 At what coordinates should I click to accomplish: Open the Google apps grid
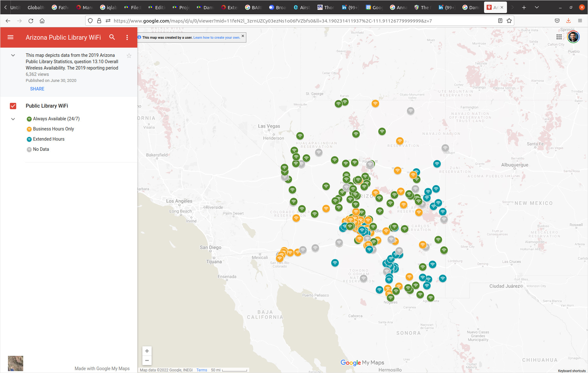559,37
